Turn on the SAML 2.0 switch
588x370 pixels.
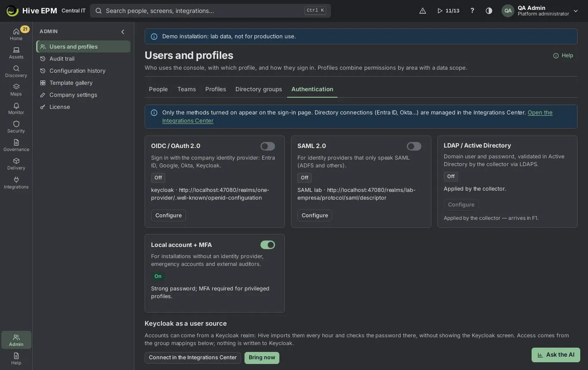414,146
